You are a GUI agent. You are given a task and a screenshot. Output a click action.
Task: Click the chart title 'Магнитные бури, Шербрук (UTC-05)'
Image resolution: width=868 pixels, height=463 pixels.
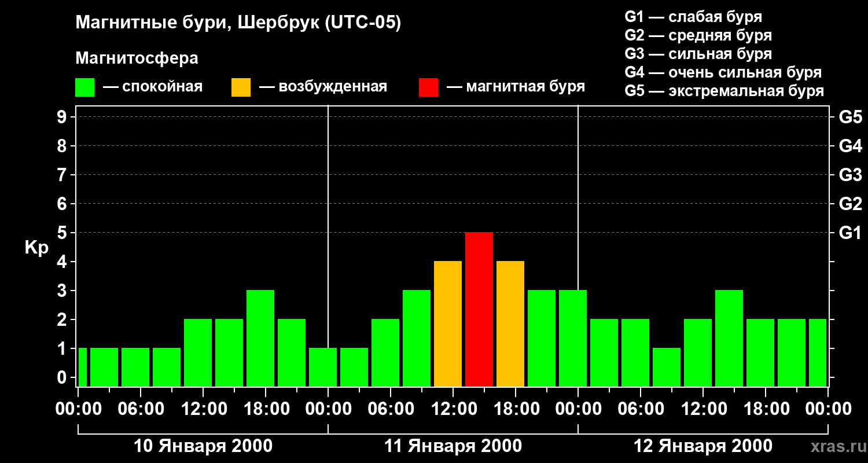pyautogui.click(x=238, y=24)
